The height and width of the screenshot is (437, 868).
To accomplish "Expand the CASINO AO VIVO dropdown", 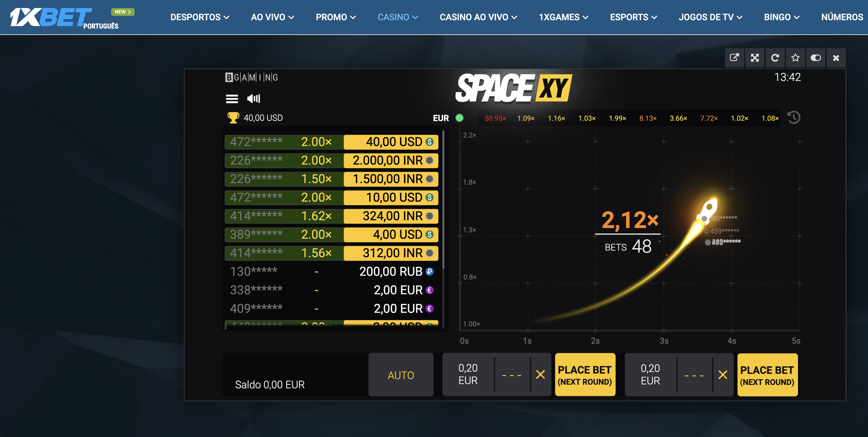I will coord(478,17).
